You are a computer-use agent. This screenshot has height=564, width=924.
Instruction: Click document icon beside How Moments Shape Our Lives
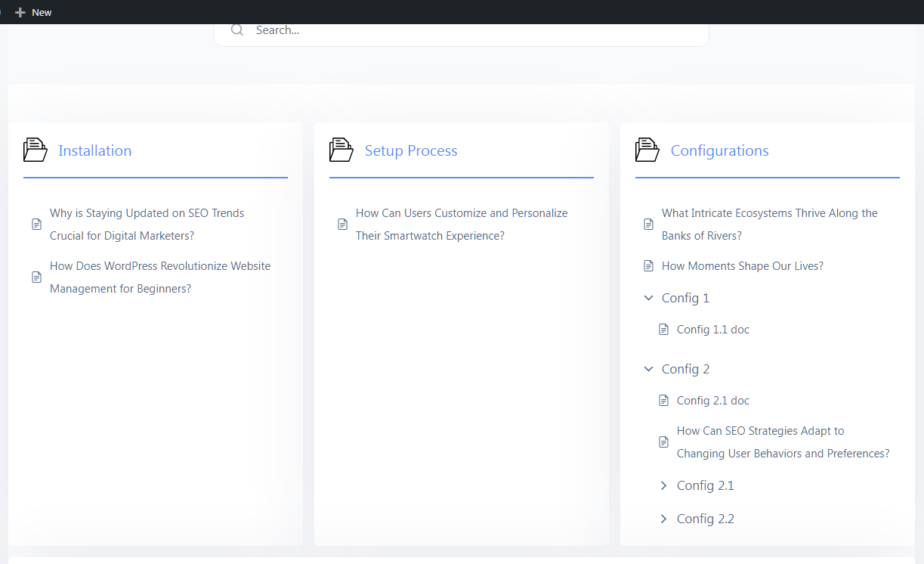(x=648, y=266)
